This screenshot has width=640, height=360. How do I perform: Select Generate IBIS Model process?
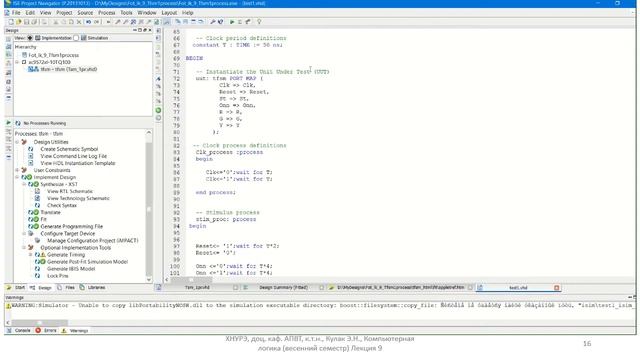(x=71, y=269)
